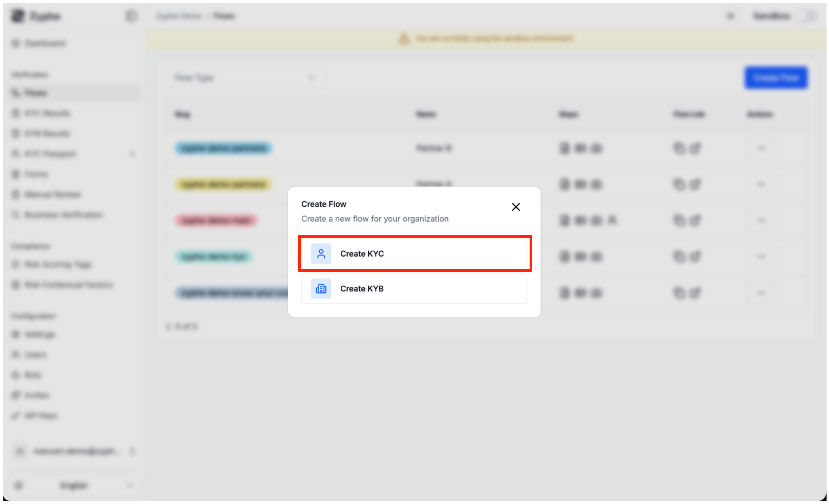The height and width of the screenshot is (504, 829).
Task: Open Dashboard in the sidebar
Action: click(x=74, y=43)
